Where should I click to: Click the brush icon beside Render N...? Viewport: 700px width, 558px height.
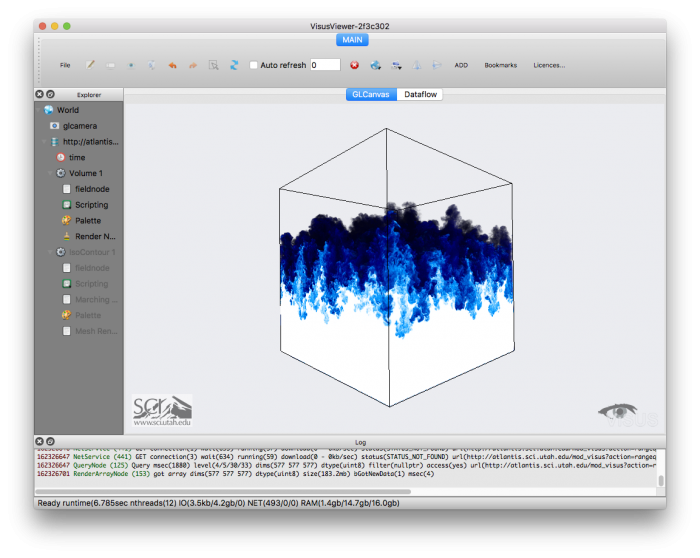(67, 236)
